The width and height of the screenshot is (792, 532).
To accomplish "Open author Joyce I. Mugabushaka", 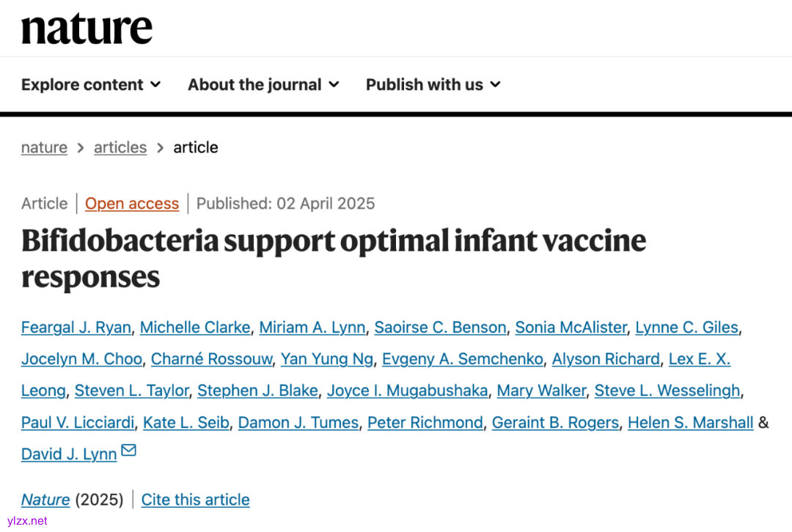I will point(407,391).
